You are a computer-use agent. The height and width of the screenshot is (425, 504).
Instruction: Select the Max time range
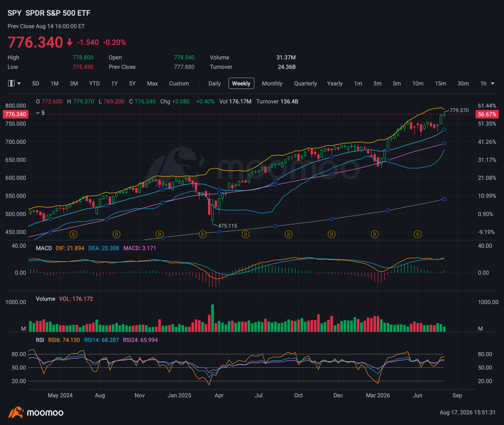point(152,83)
